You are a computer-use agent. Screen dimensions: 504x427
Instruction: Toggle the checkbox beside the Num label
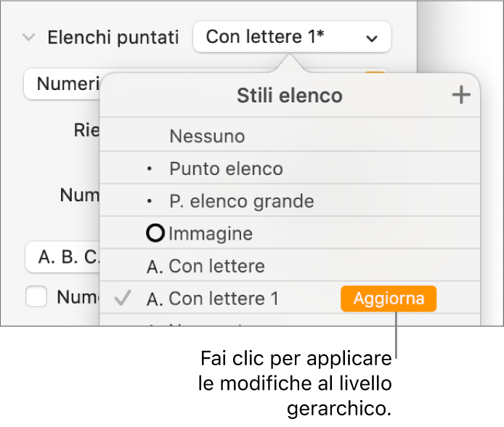point(36,296)
